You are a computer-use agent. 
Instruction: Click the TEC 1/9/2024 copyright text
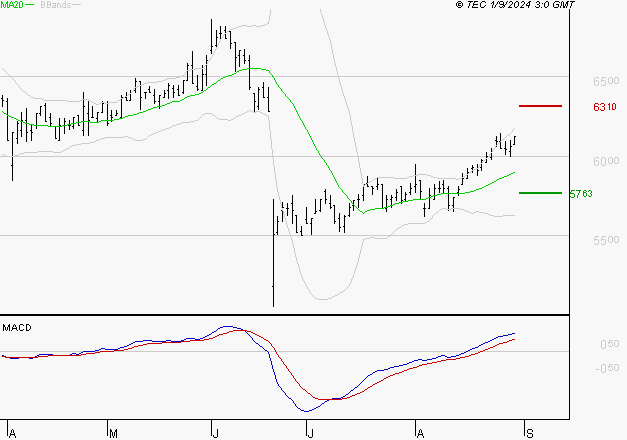tap(515, 5)
